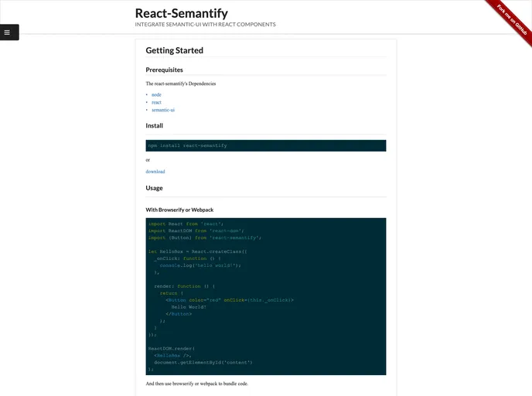Click the "import ReactDOM from 'react-dom'" line
The width and height of the screenshot is (532, 396).
(196, 230)
